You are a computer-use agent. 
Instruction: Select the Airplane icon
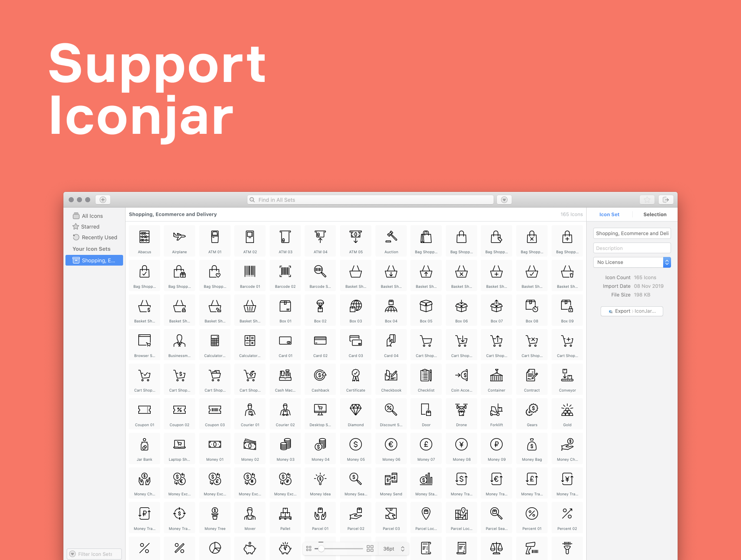(x=179, y=238)
